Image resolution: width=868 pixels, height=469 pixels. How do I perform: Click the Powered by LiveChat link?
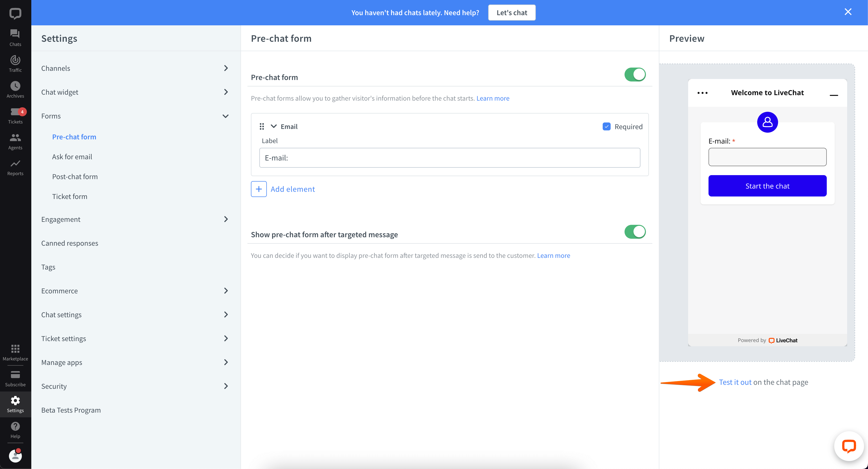[767, 340]
